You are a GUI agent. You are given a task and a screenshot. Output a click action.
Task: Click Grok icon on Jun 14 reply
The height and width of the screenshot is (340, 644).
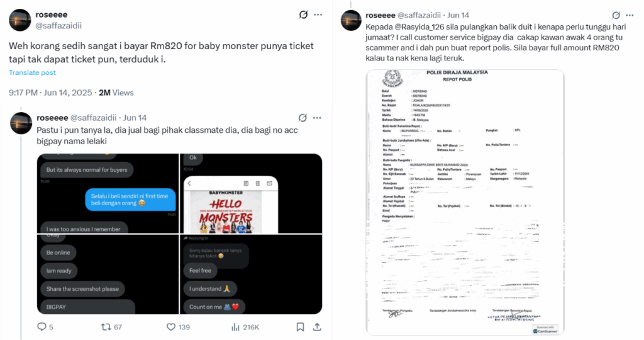303,118
